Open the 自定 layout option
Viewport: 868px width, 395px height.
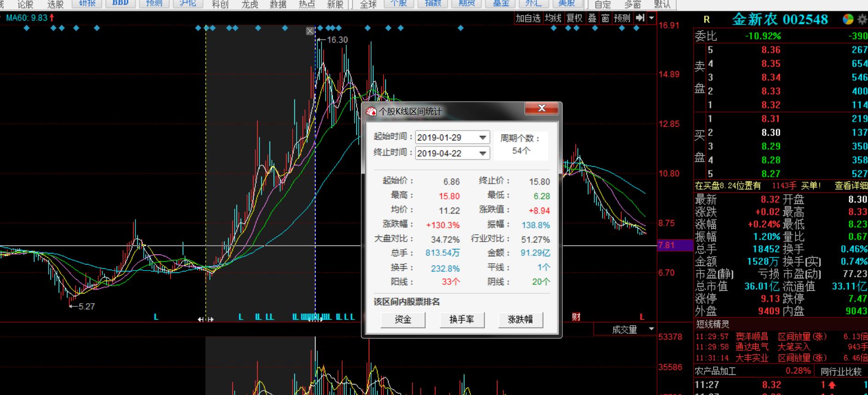[603, 4]
